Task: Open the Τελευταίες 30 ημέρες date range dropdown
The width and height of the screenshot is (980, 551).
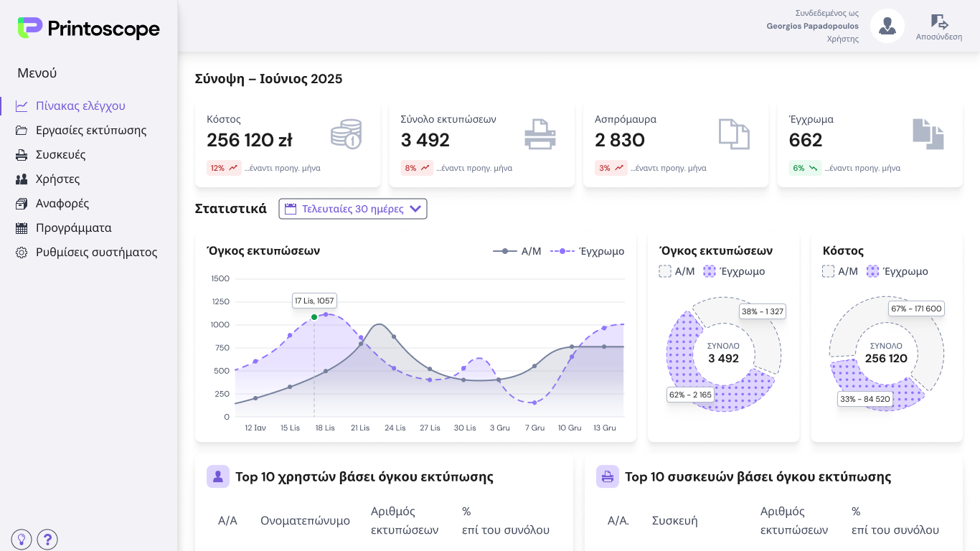Action: tap(352, 209)
